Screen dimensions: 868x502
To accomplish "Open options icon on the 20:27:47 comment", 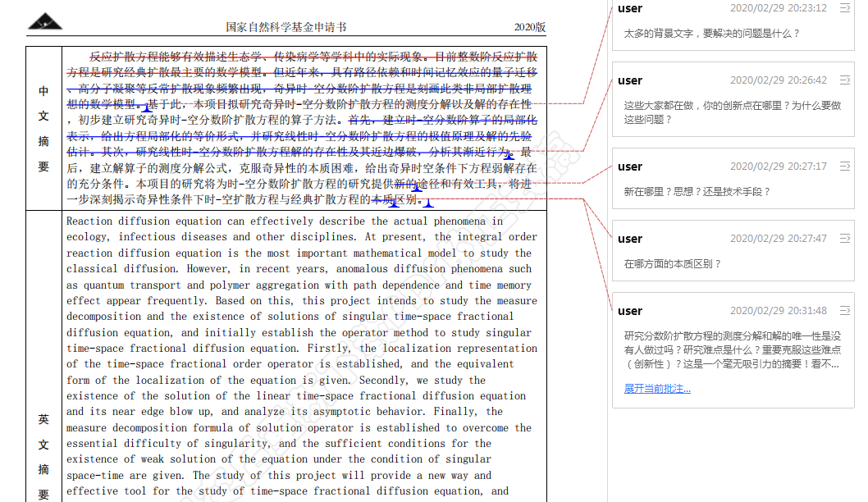I will tap(845, 239).
